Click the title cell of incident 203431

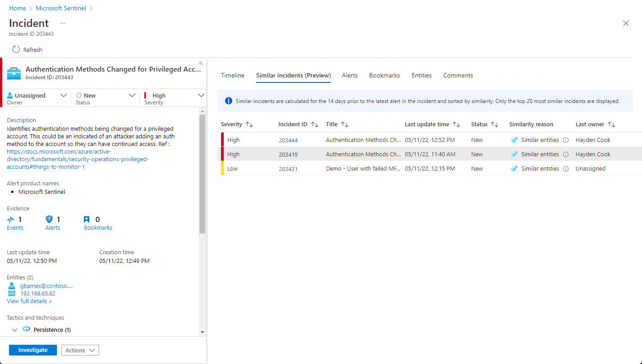pos(364,169)
